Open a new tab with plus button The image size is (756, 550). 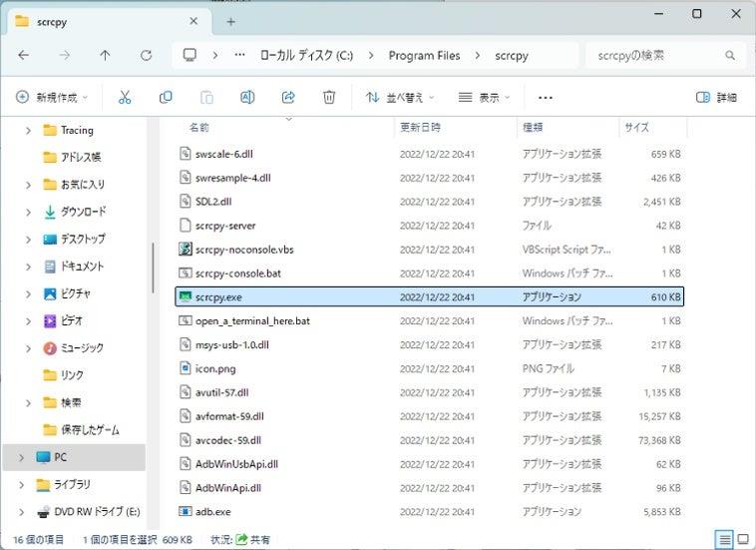[231, 22]
